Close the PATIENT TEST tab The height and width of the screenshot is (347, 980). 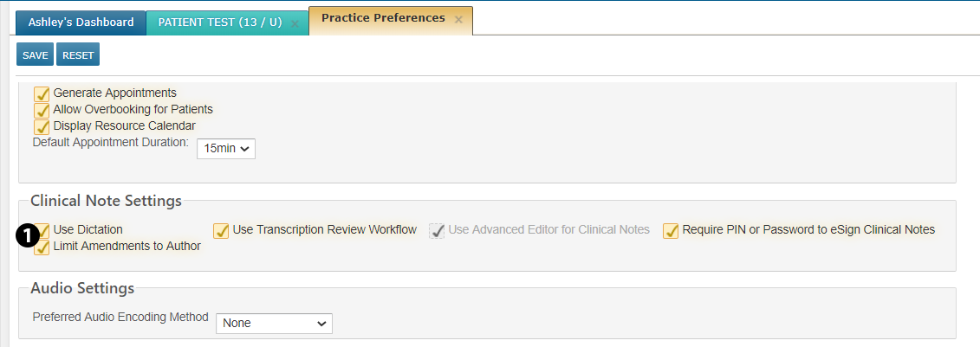tap(295, 23)
